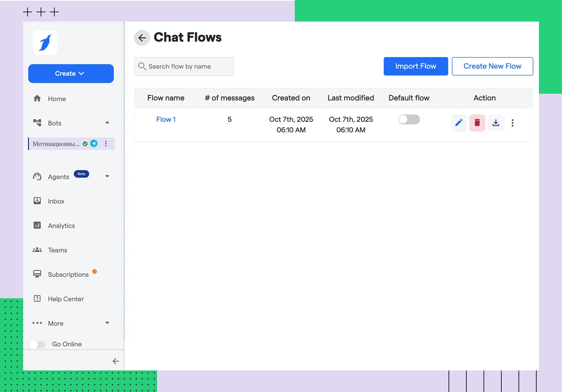Screen dimensions: 562x392
Task: Click the bird logo in the sidebar
Action: [x=45, y=43]
